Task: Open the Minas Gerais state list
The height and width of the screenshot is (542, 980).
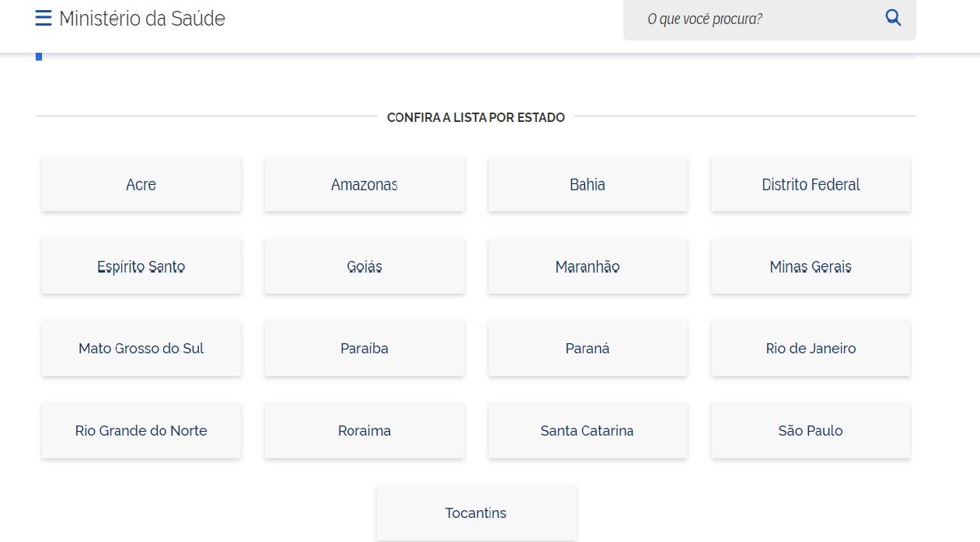Action: (811, 266)
